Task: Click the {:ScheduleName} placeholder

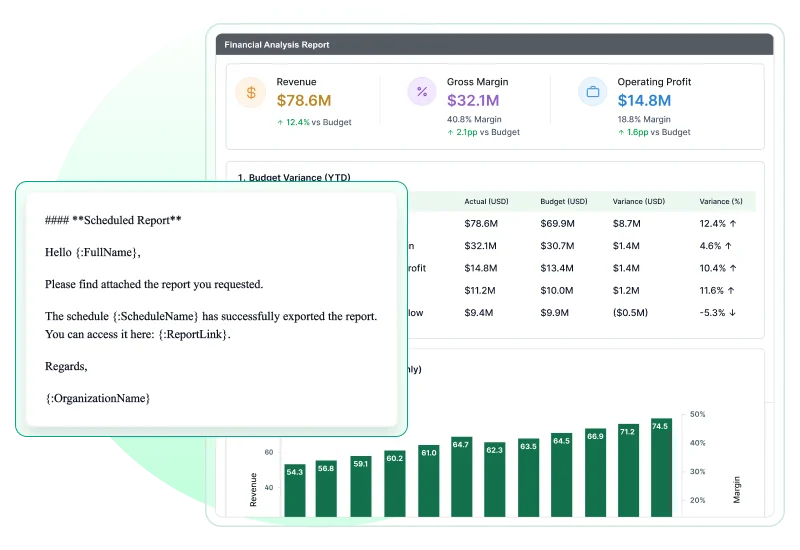Action: (x=156, y=316)
